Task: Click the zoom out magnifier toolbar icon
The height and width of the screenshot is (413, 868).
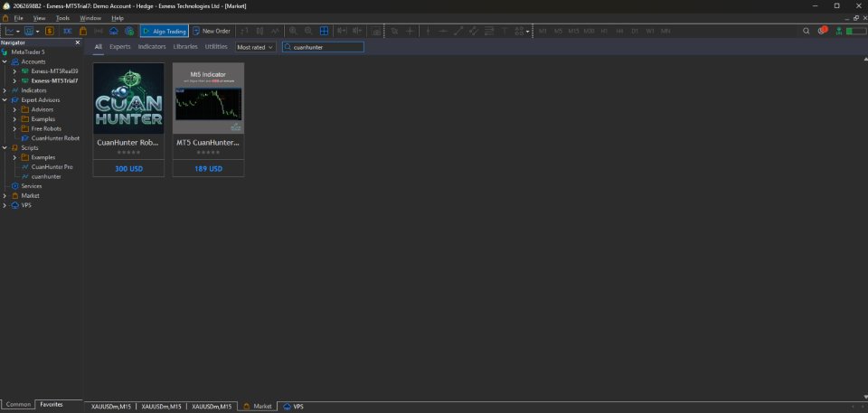Action: (308, 31)
